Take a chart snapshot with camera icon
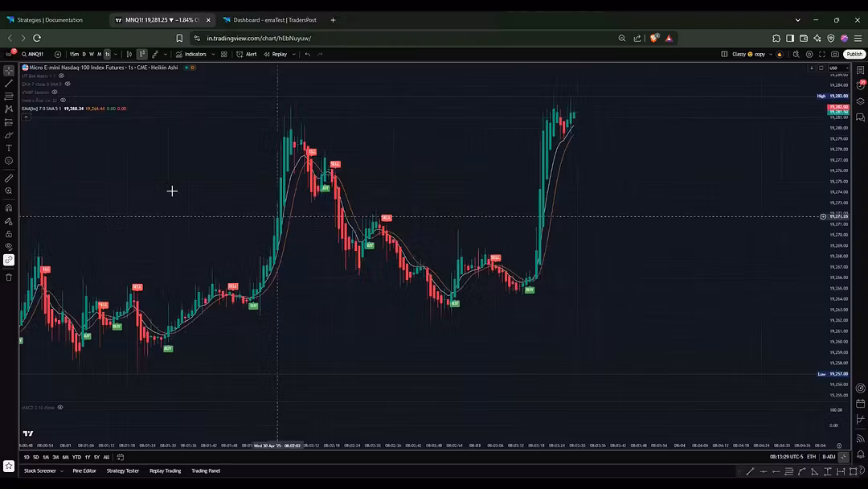The width and height of the screenshot is (868, 489). tap(835, 55)
